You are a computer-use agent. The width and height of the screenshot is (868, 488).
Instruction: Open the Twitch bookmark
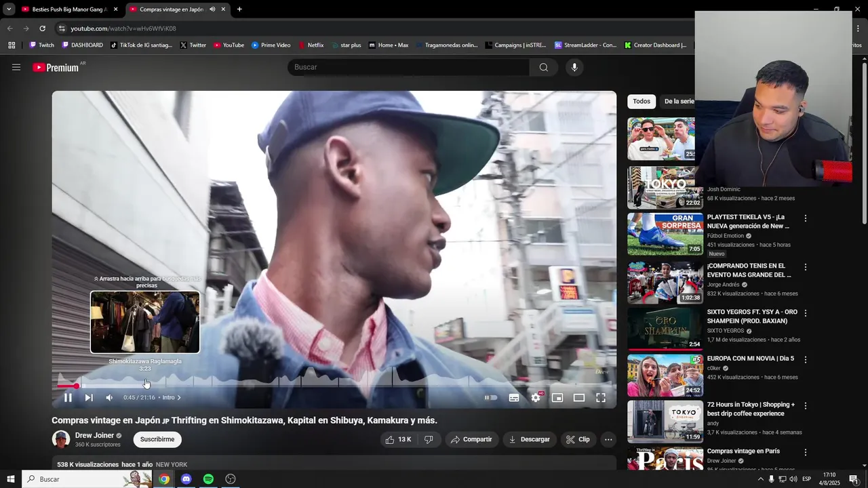point(41,45)
